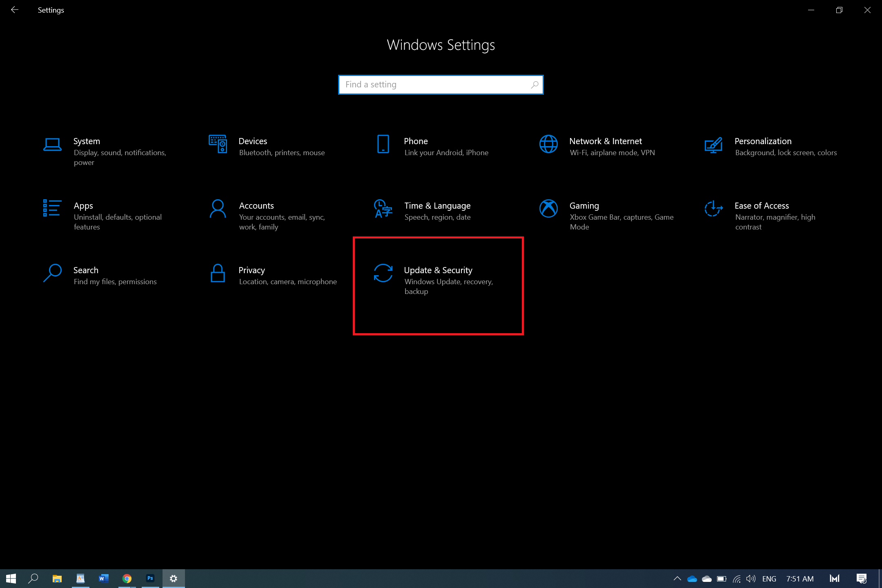The image size is (882, 588).
Task: Open the gray cloud tray icon
Action: (707, 579)
